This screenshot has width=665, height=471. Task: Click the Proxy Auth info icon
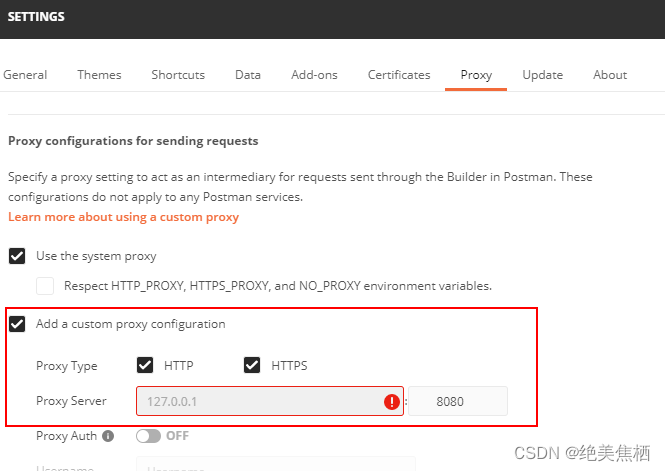pyautogui.click(x=108, y=436)
